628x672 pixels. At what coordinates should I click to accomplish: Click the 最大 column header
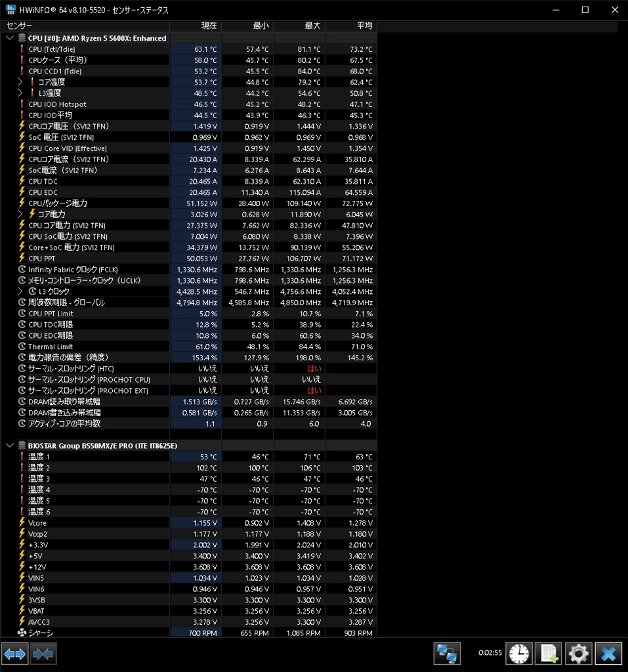[299, 26]
